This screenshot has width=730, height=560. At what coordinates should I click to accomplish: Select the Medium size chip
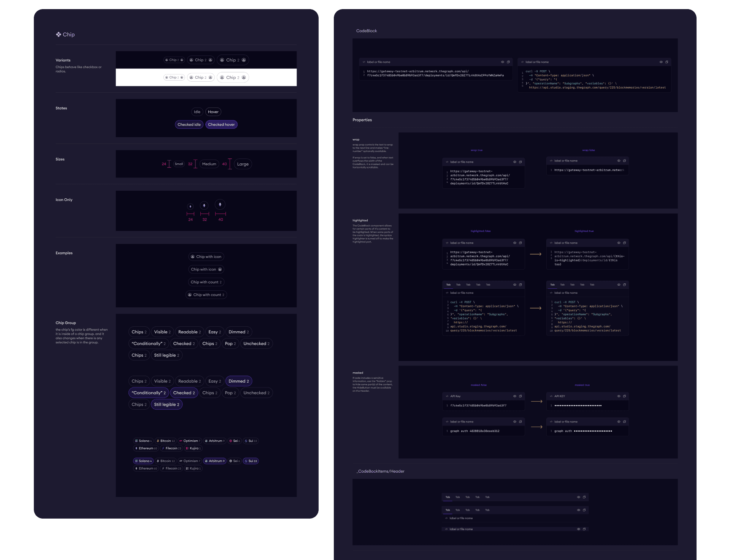click(x=209, y=164)
